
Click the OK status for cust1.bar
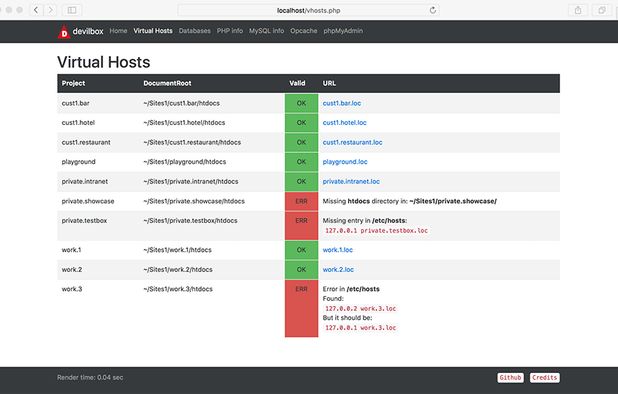(x=301, y=103)
